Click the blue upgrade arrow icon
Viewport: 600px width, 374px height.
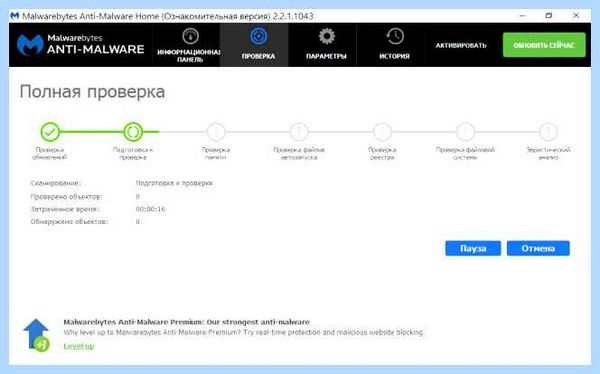point(36,335)
